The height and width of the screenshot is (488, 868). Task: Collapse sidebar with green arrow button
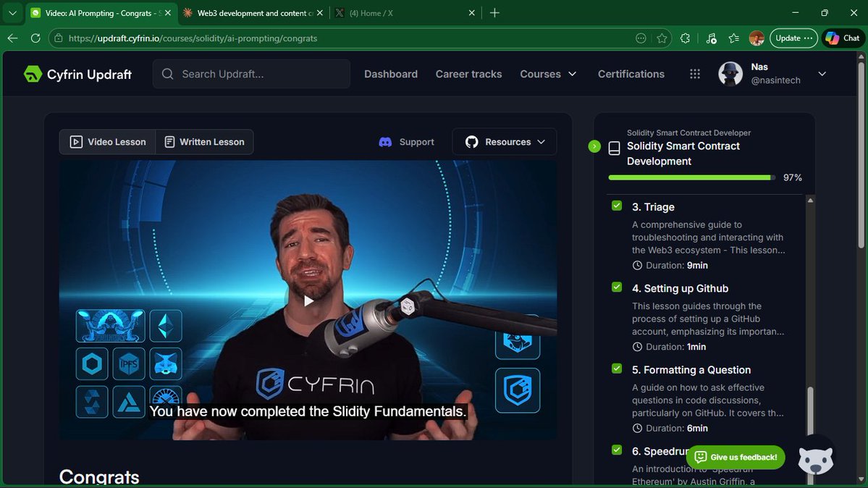[594, 146]
